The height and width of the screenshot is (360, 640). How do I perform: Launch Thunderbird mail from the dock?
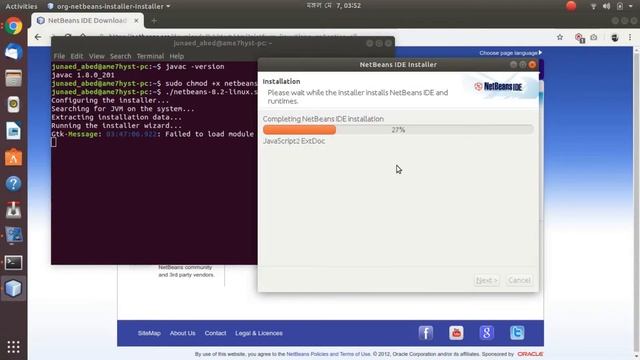click(13, 52)
